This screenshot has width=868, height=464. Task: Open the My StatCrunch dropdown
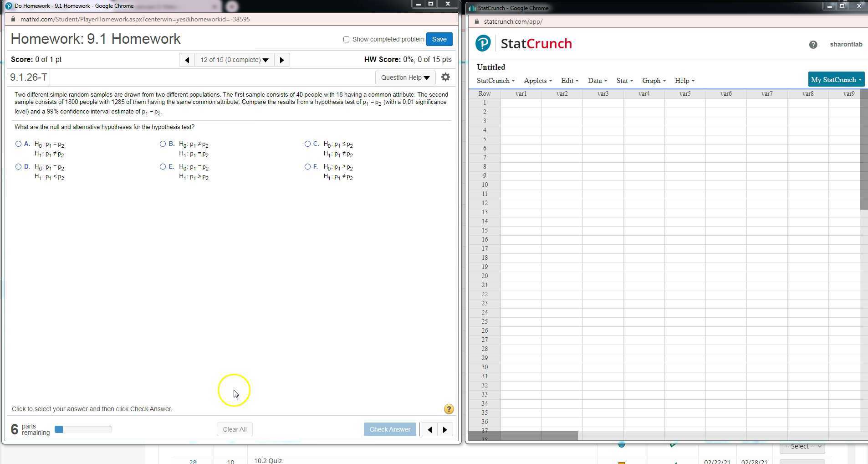(836, 80)
